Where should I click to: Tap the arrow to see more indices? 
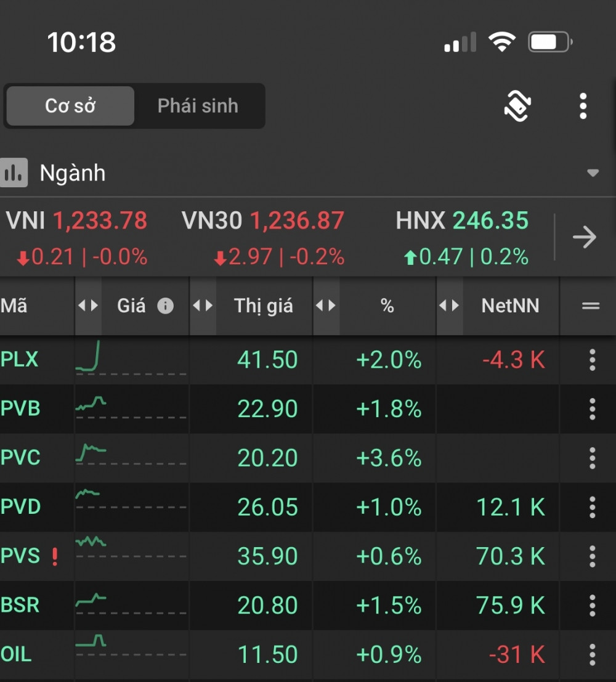pyautogui.click(x=584, y=237)
